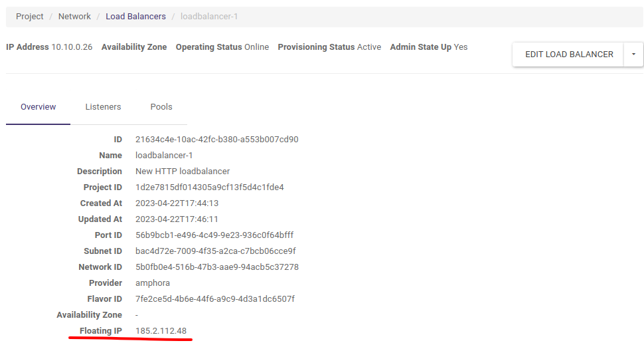The image size is (644, 351).
Task: Click the Flavor ID value
Action: click(214, 299)
